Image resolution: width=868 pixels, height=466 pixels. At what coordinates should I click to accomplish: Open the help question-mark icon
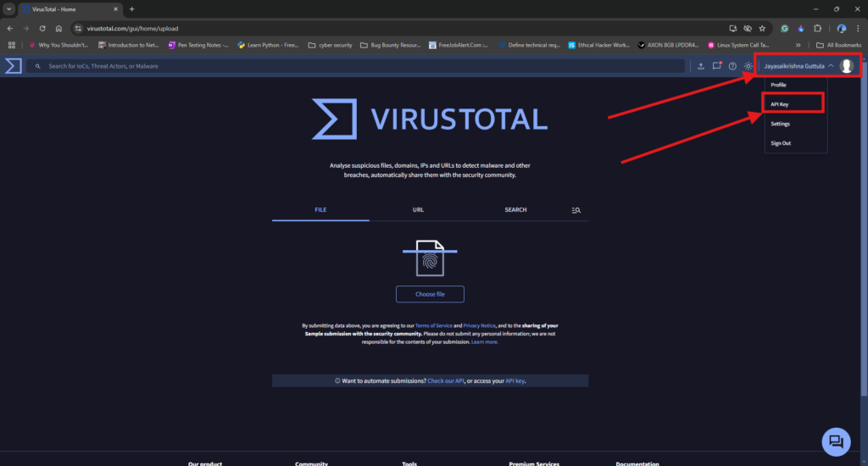tap(732, 66)
